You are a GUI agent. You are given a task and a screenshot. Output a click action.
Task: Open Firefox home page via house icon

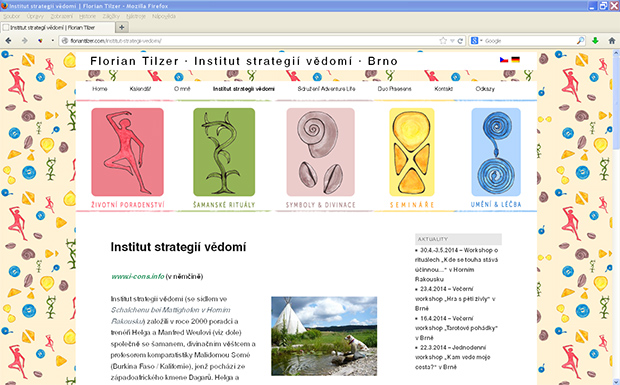[612, 41]
